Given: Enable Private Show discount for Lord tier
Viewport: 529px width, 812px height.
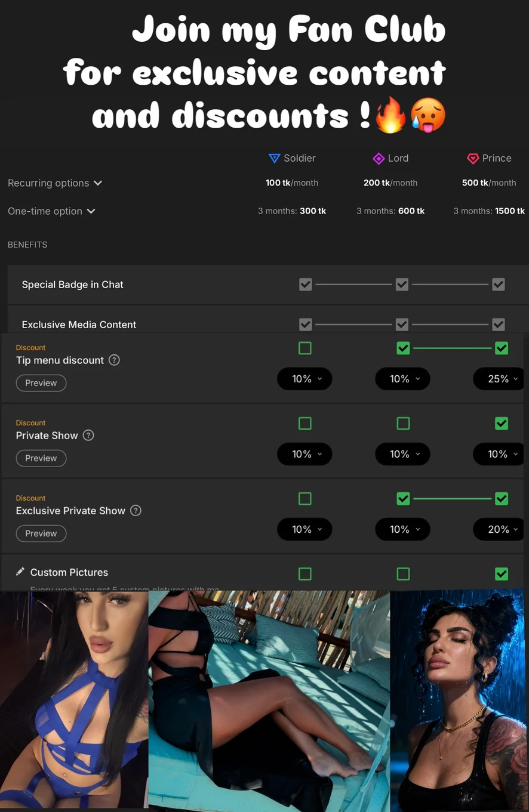Looking at the screenshot, I should pyautogui.click(x=403, y=423).
